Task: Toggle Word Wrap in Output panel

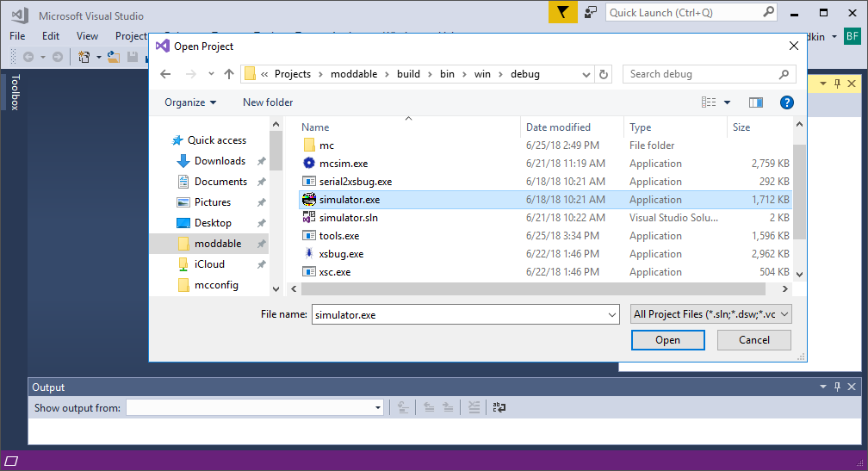Action: (x=499, y=408)
